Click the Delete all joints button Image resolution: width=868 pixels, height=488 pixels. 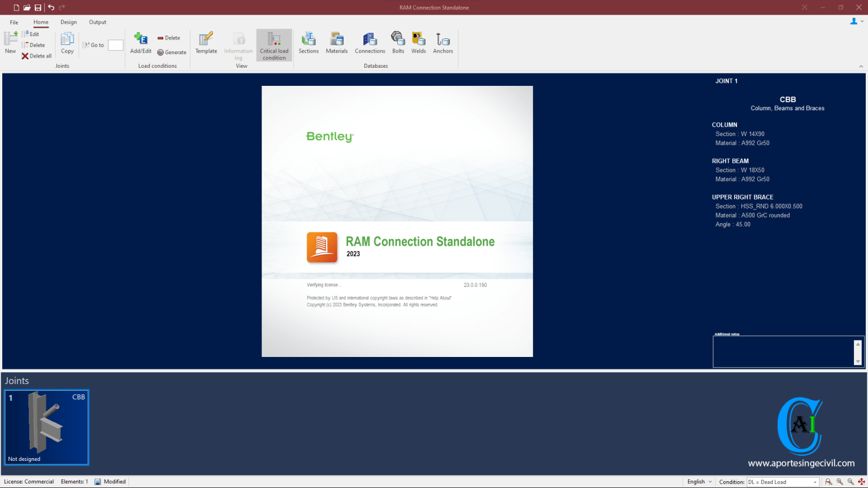(x=37, y=56)
